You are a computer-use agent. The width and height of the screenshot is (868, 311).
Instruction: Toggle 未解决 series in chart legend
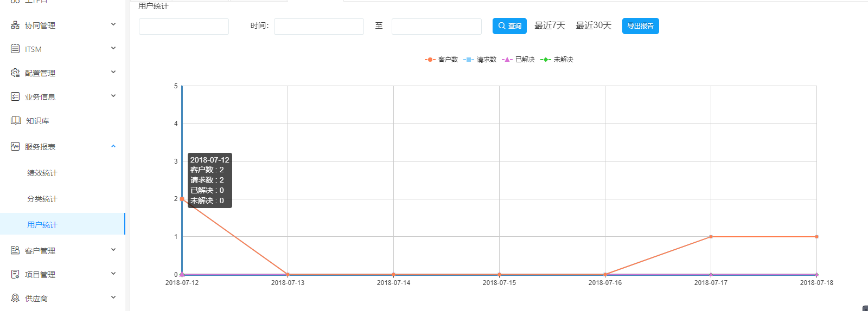click(x=557, y=60)
